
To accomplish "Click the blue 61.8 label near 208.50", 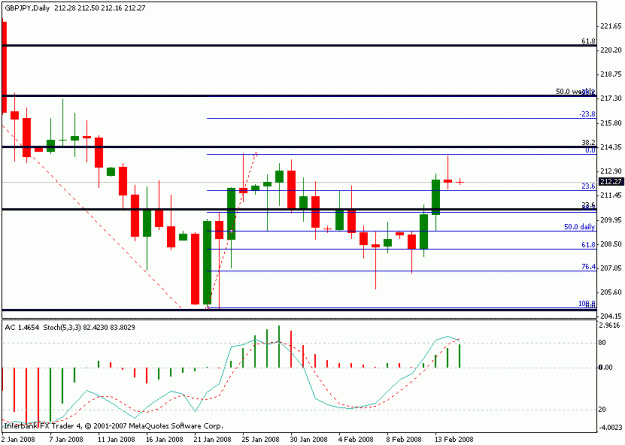I will (588, 244).
